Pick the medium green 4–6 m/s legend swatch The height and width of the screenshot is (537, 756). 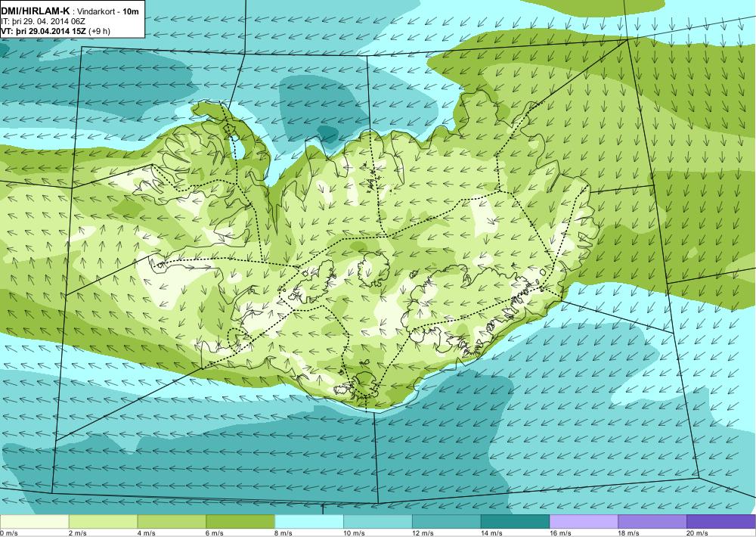(x=172, y=522)
